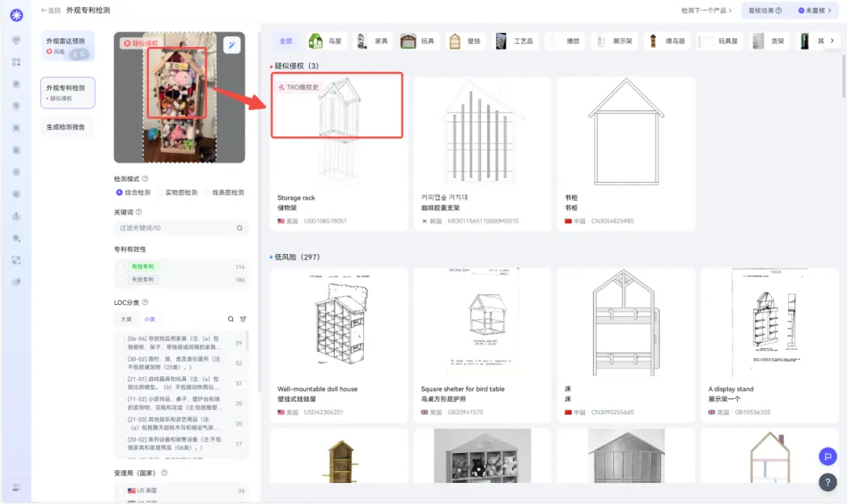Click the help icon next to 受理局（国家）

(164, 473)
